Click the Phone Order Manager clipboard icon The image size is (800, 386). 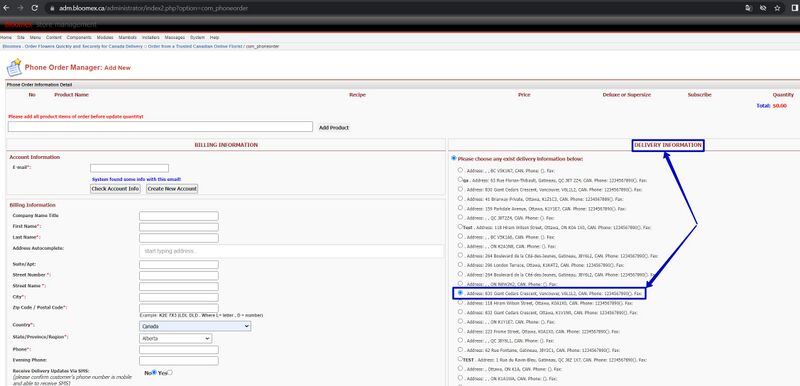pyautogui.click(x=14, y=67)
